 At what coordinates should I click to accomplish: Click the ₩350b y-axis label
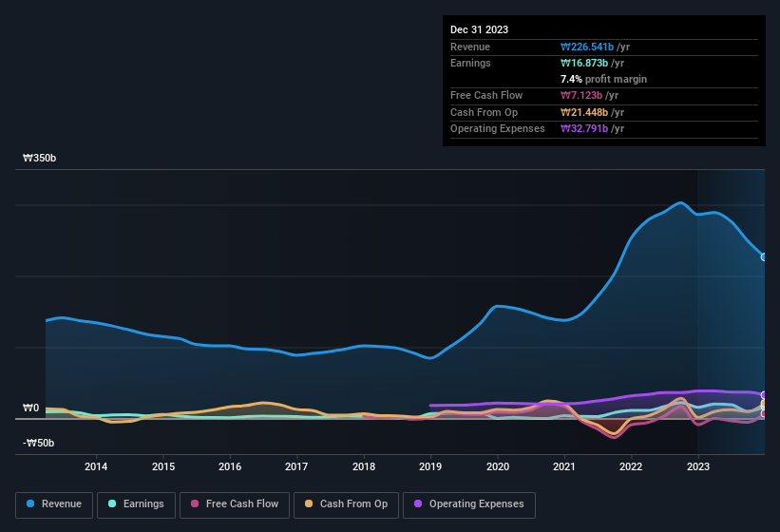pos(40,159)
